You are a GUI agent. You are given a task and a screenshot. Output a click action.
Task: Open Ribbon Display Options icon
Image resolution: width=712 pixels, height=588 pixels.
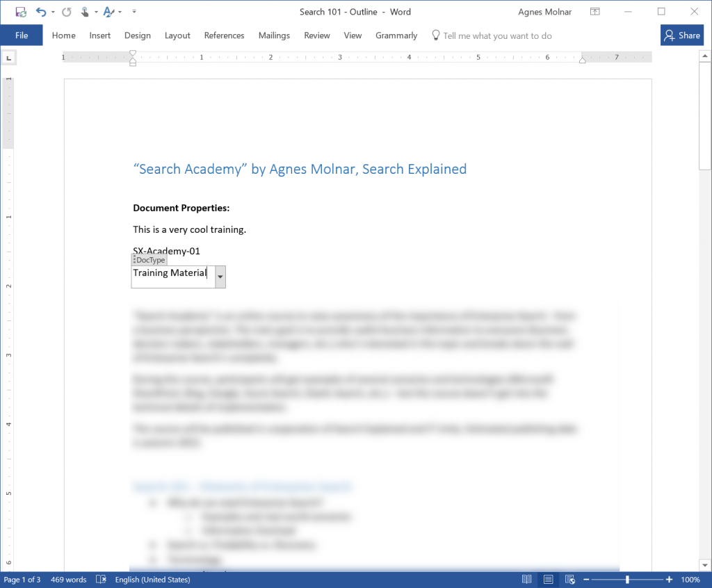click(595, 12)
